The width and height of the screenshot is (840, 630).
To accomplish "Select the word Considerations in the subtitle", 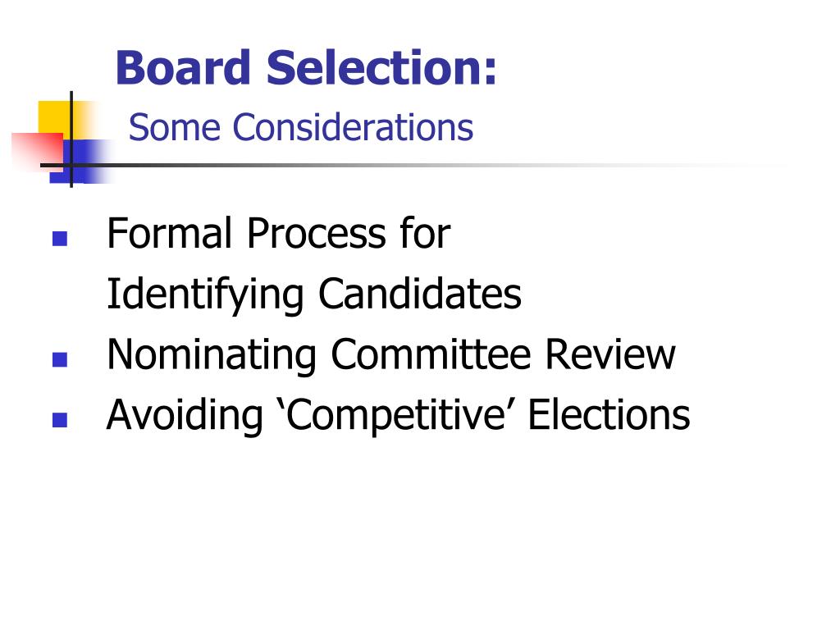I will [353, 127].
